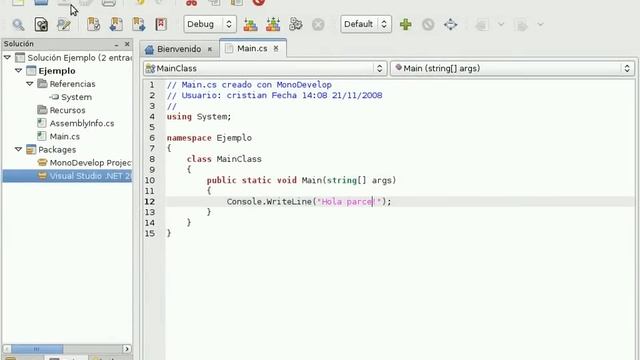Click the Solución panel scroll left arrow
The image size is (640, 360).
click(x=7, y=349)
